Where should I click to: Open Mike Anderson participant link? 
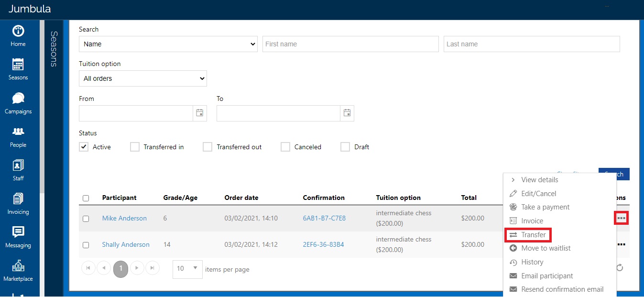click(124, 218)
